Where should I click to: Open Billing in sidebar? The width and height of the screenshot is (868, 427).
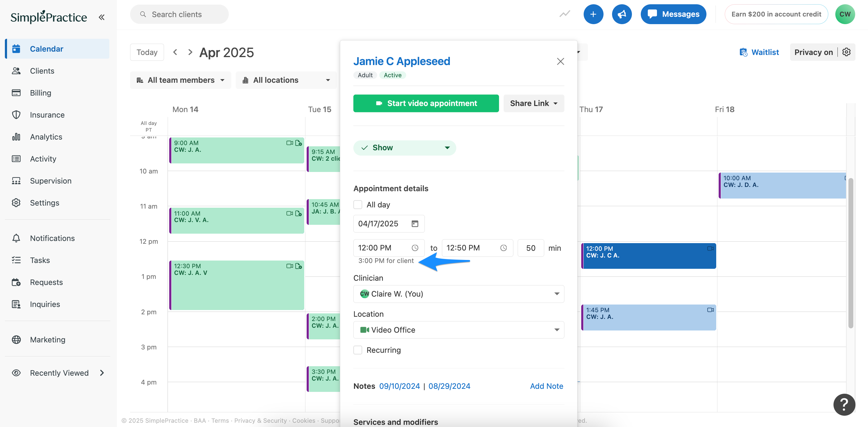57,93
